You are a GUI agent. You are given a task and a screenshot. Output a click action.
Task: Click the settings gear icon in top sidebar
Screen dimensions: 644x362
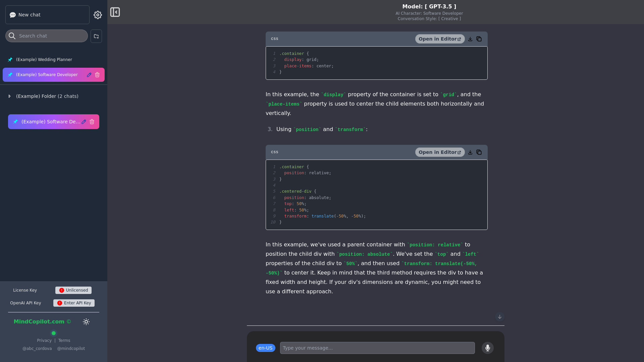(x=98, y=15)
